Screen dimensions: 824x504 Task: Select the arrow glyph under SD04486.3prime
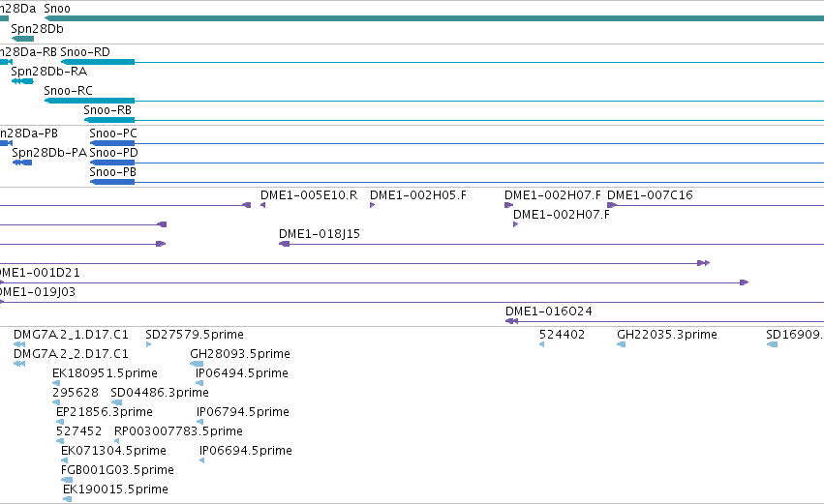(116, 402)
